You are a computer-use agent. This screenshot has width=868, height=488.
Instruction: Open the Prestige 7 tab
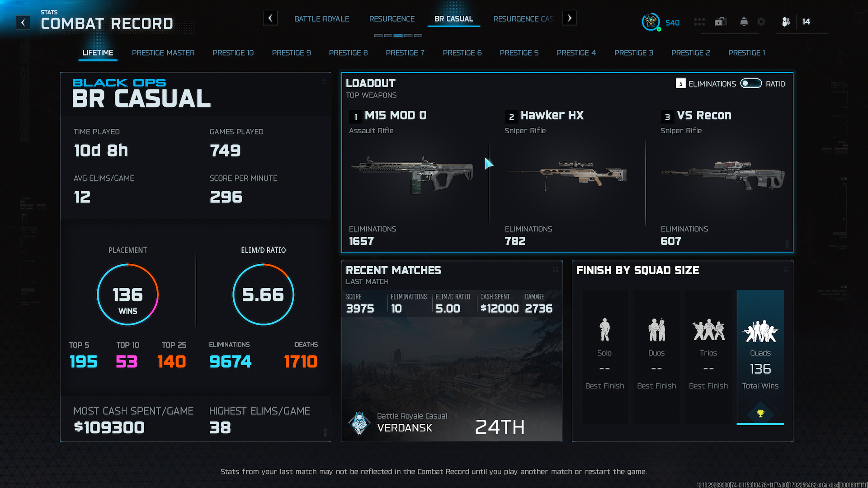click(405, 53)
